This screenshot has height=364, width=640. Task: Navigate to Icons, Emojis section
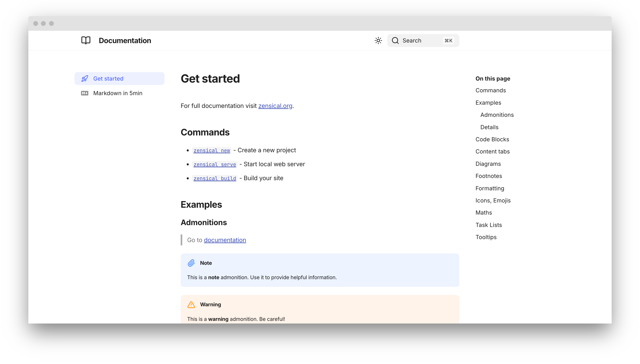click(x=493, y=200)
